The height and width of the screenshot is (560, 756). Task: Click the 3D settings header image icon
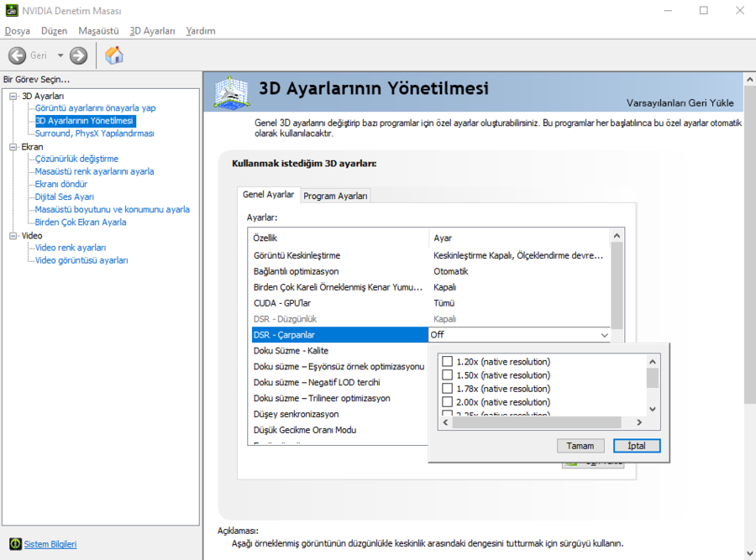pos(234,92)
